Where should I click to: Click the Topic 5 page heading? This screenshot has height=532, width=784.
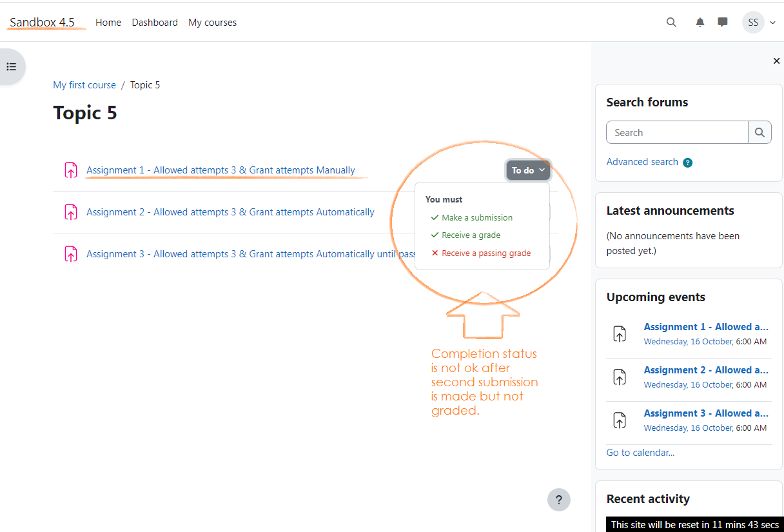point(85,113)
